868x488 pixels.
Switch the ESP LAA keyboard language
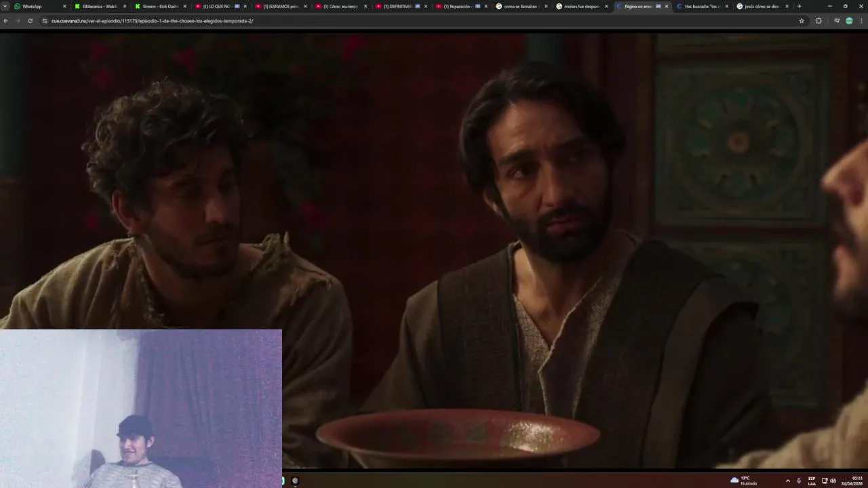(x=812, y=481)
